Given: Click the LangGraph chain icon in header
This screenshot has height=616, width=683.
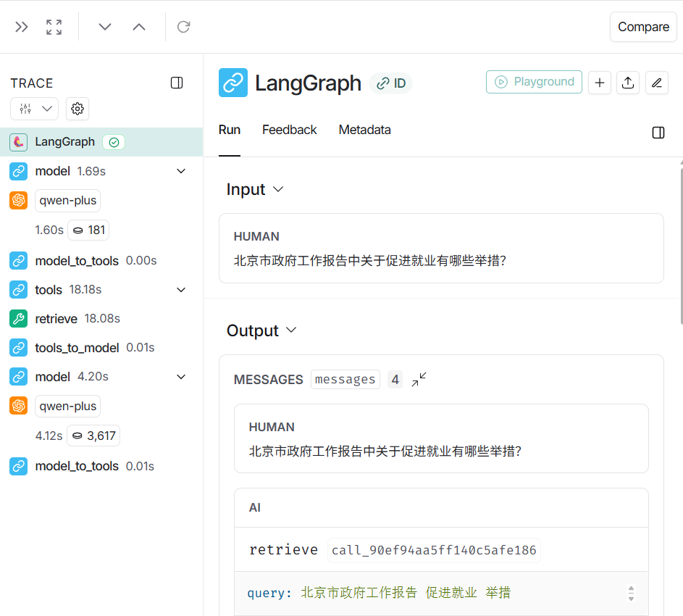Looking at the screenshot, I should 233,83.
